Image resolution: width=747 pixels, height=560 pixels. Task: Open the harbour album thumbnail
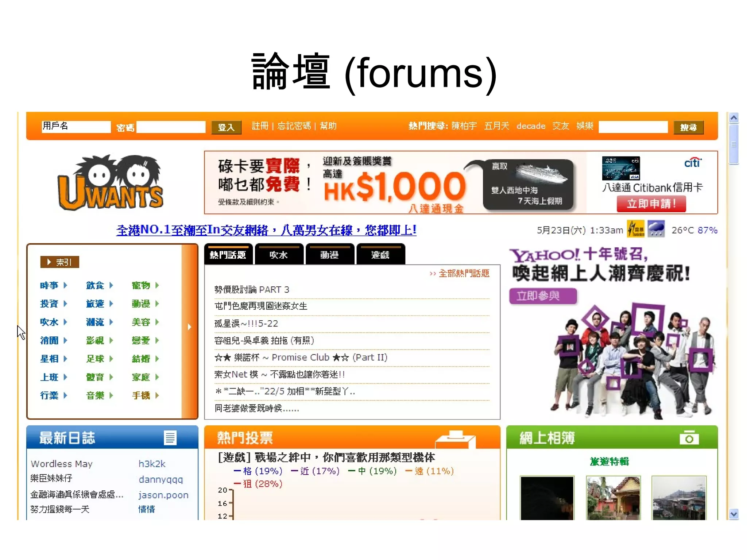coord(679,498)
